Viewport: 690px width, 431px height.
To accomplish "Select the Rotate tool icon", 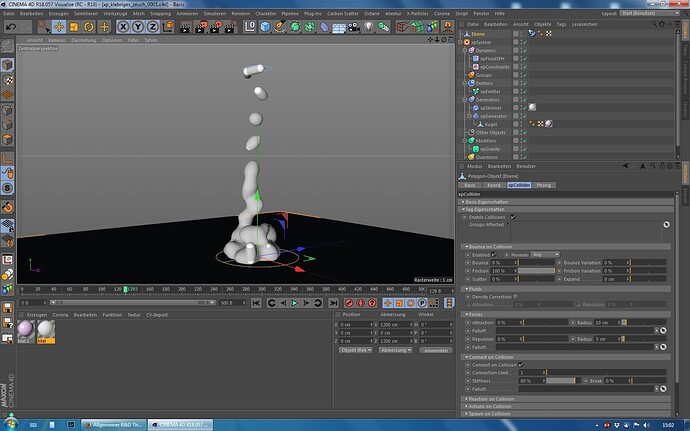I will [89, 27].
